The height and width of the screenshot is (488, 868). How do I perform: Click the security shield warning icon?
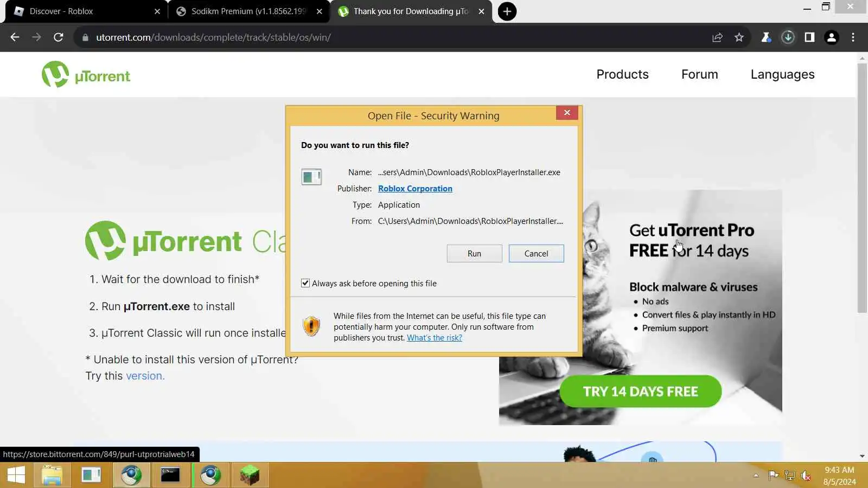pos(311,326)
